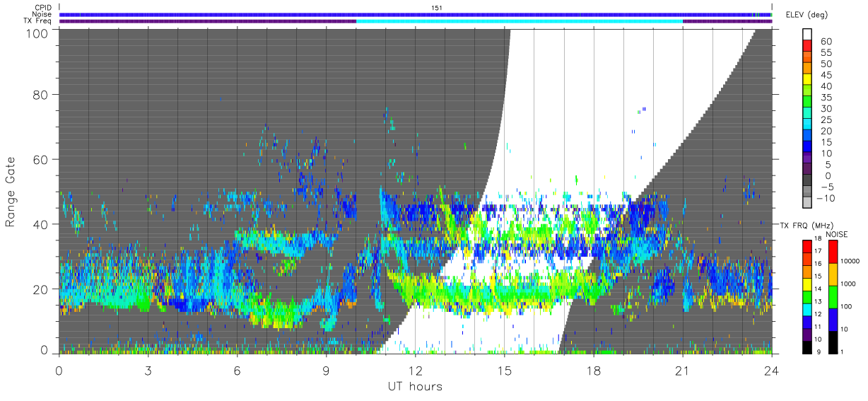Pick the green swatch of NOISE colorbar
Image resolution: width=868 pixels, height=401 pixels.
coord(833,296)
